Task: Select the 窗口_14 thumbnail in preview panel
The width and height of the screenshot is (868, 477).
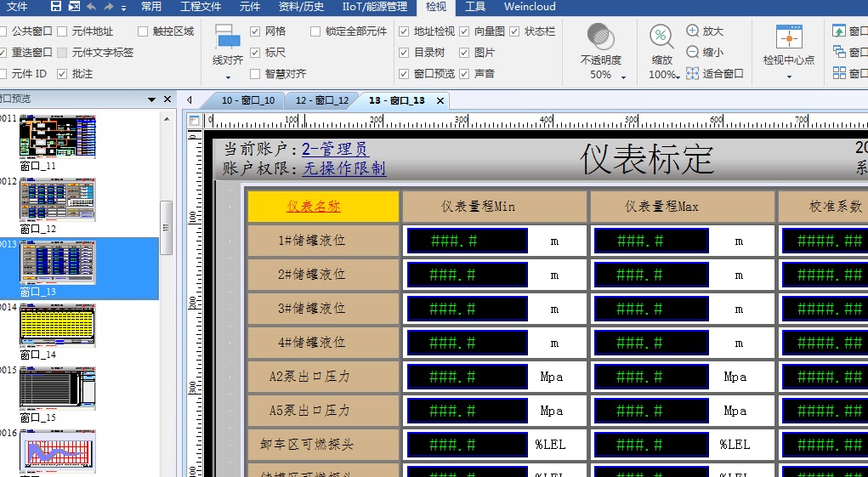Action: point(58,326)
